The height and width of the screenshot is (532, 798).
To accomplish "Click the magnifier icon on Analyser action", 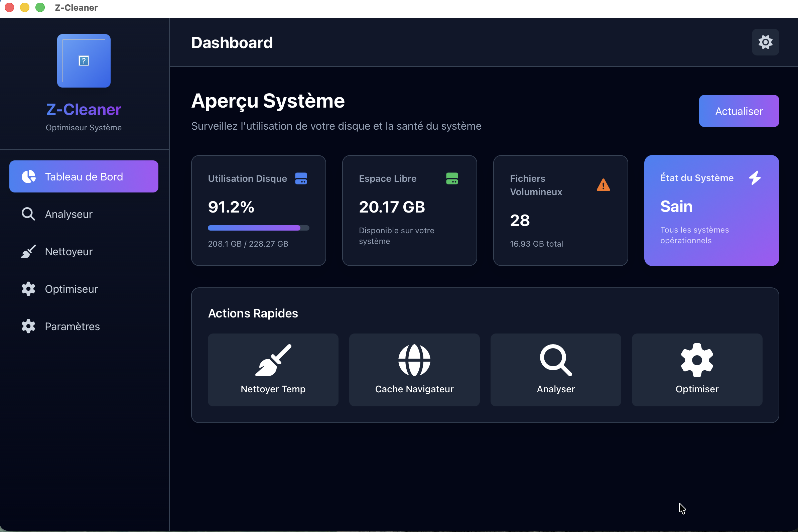I will (x=555, y=360).
